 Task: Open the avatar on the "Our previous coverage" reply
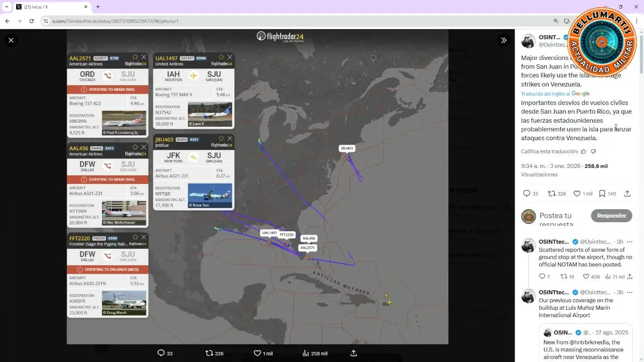[x=528, y=296]
